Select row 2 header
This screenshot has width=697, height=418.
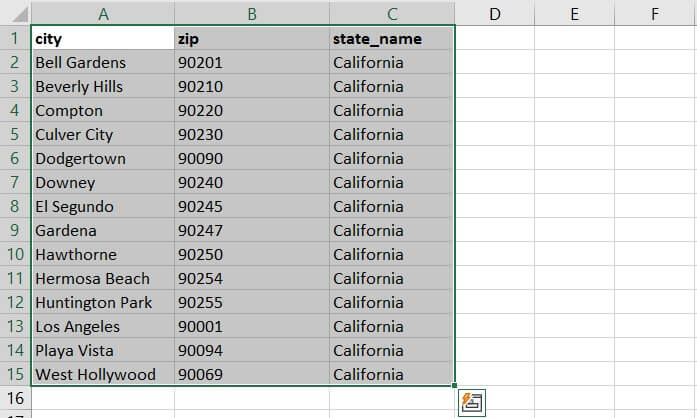coord(15,62)
